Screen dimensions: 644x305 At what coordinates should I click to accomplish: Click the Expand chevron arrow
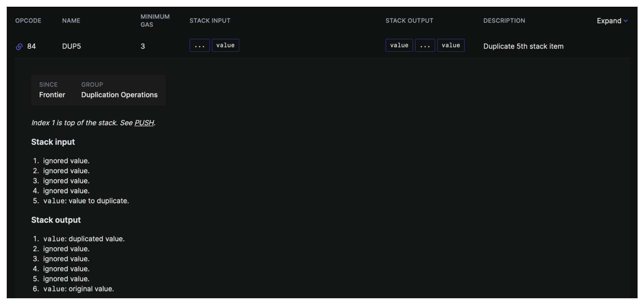pyautogui.click(x=625, y=21)
